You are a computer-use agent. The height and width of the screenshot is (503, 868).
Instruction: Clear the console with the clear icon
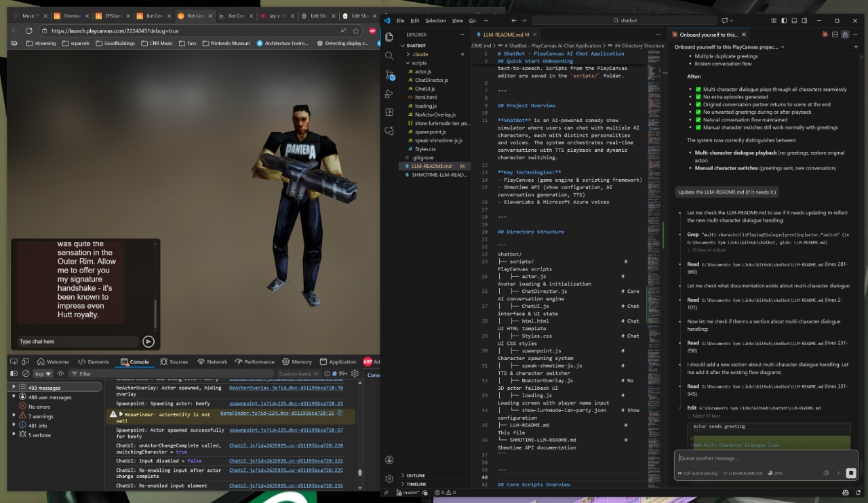point(26,374)
